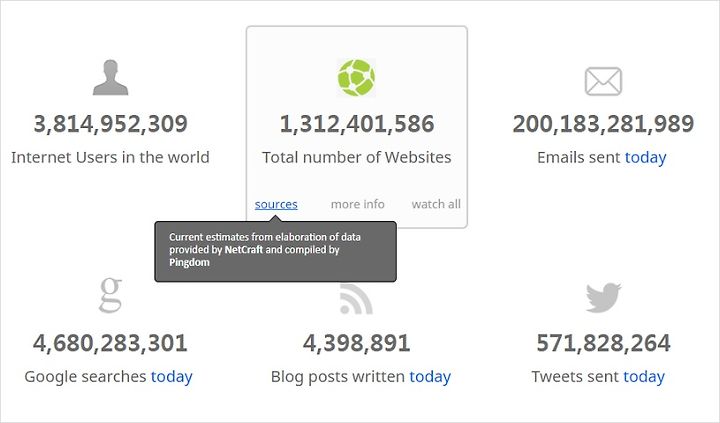
Task: Click the RSS blog feed icon
Action: point(356,299)
